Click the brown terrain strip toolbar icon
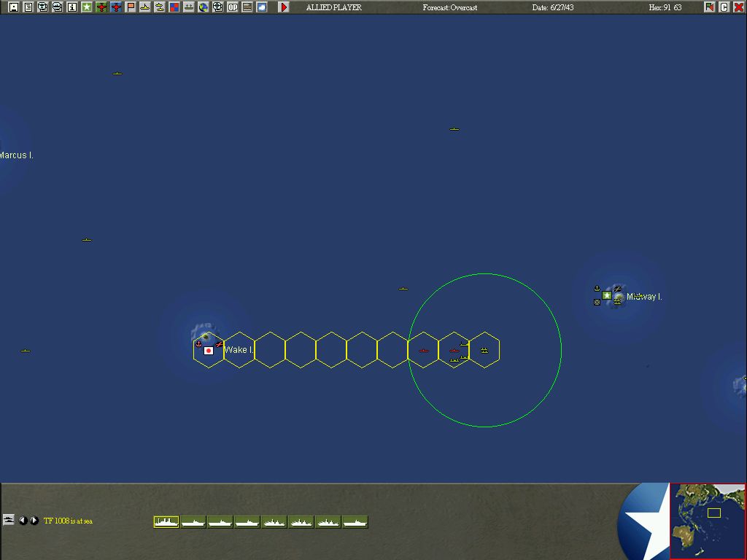This screenshot has width=747, height=560. coord(247,7)
